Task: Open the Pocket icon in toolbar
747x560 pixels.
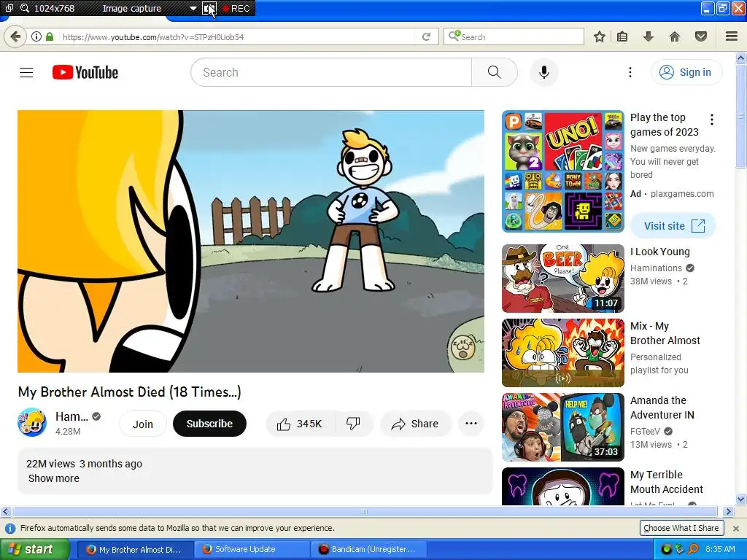Action: click(x=701, y=36)
